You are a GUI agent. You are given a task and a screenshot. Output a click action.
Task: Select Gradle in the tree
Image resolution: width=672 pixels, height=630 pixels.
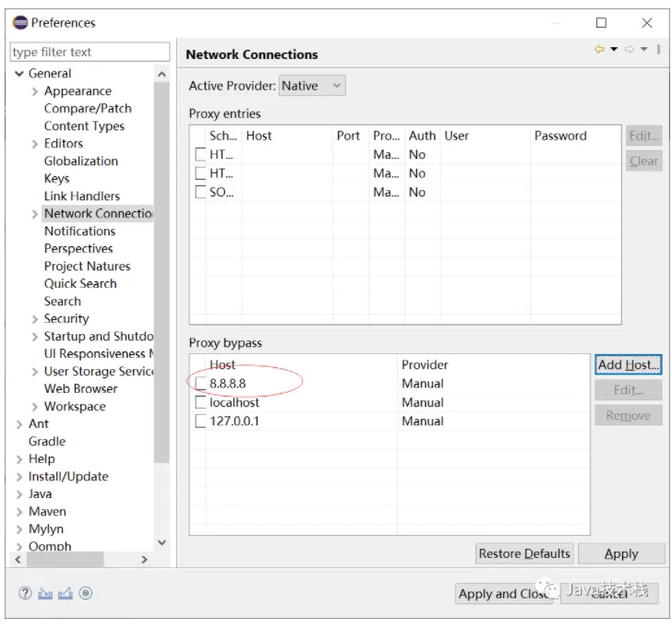tap(47, 442)
